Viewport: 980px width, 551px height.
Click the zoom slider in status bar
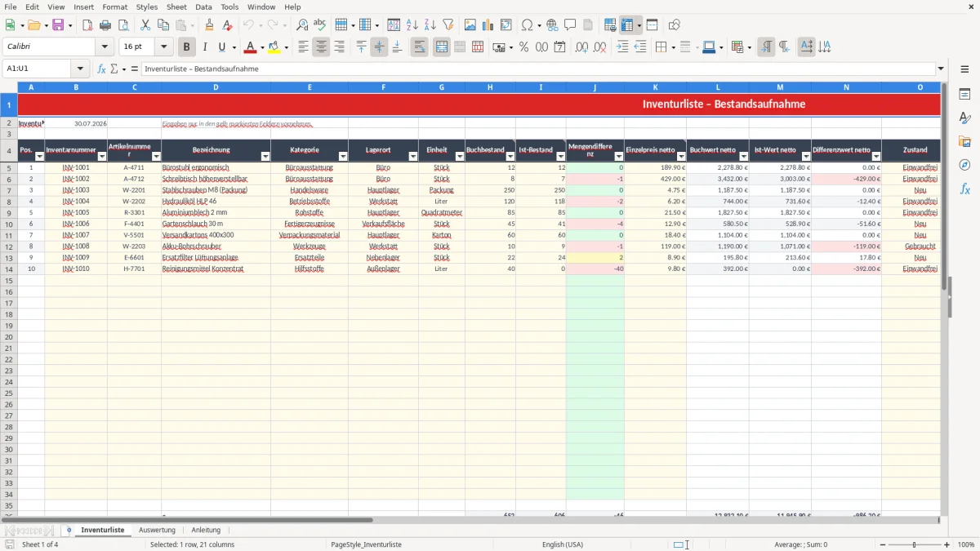click(915, 544)
